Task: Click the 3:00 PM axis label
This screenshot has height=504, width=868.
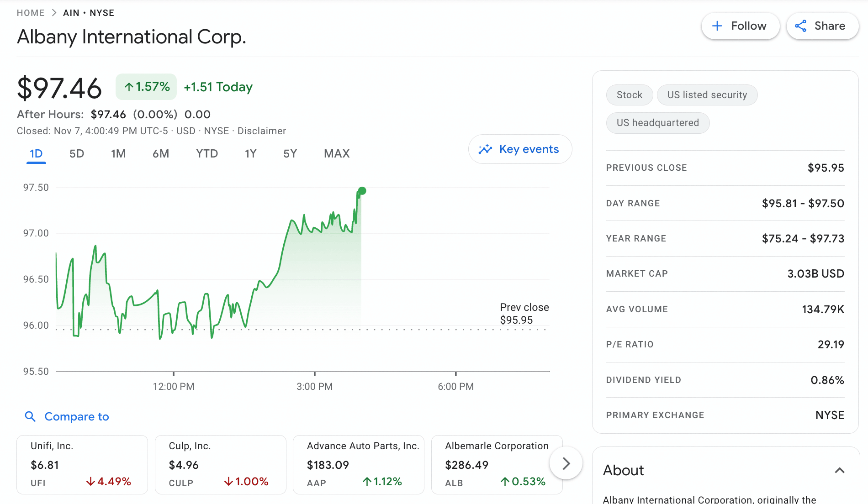Action: click(x=315, y=387)
